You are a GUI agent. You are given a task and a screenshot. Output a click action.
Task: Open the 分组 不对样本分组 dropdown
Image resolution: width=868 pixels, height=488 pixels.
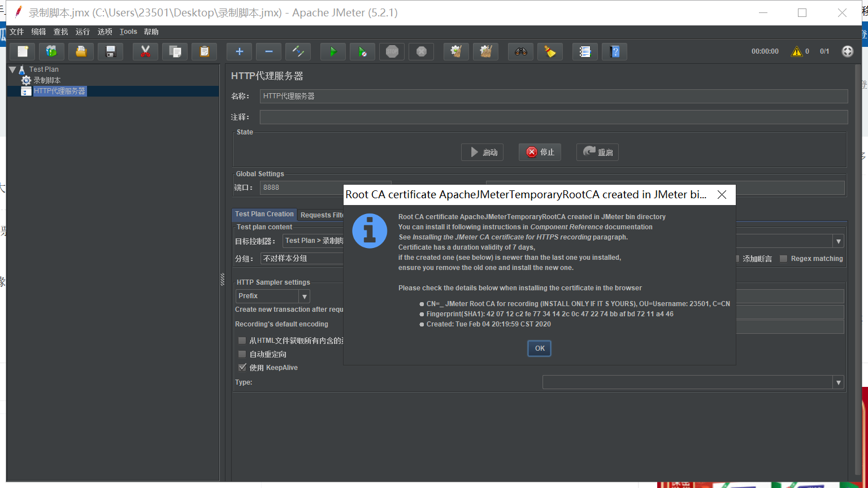(302, 258)
